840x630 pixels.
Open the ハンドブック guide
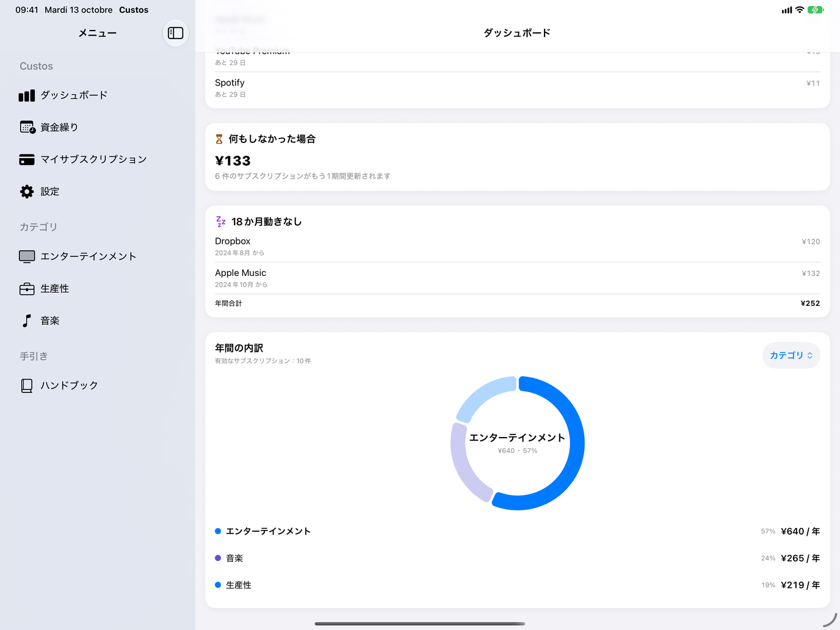click(98, 386)
